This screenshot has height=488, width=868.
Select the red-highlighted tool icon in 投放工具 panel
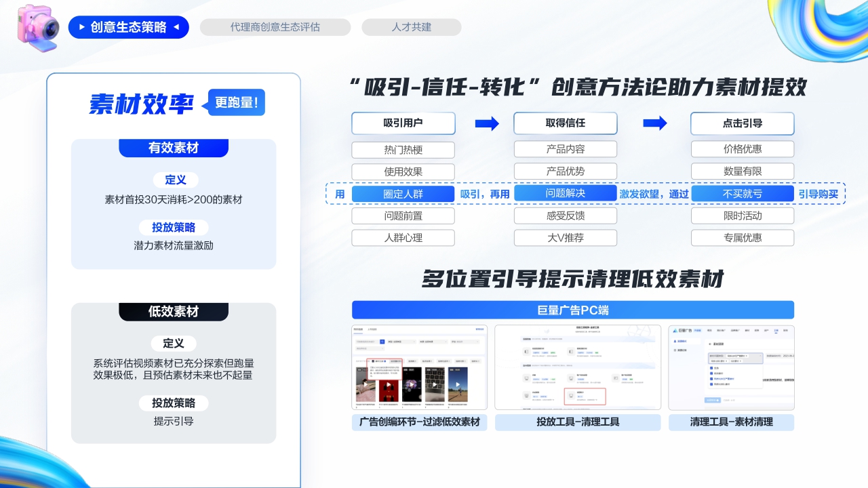tap(571, 395)
